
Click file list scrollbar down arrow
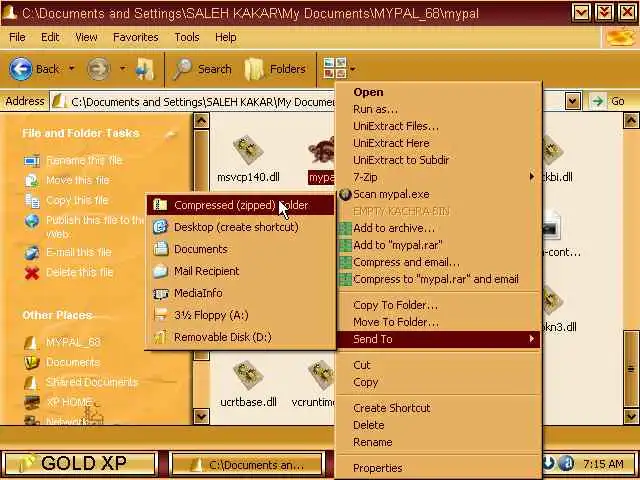631,417
